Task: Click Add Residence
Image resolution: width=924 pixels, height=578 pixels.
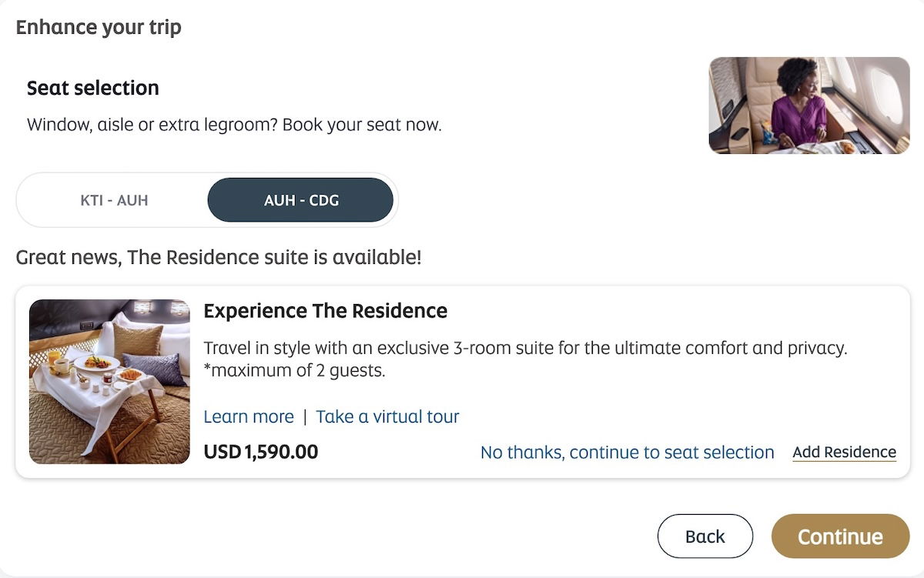Action: coord(844,453)
